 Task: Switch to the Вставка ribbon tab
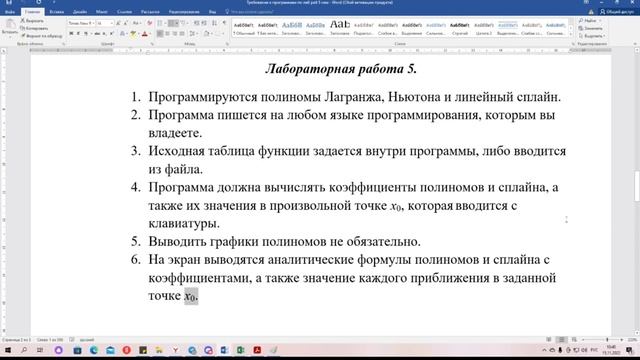pos(56,12)
